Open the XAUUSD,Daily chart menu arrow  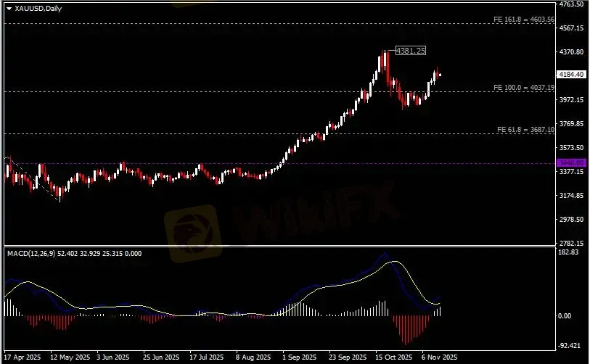tap(9, 9)
